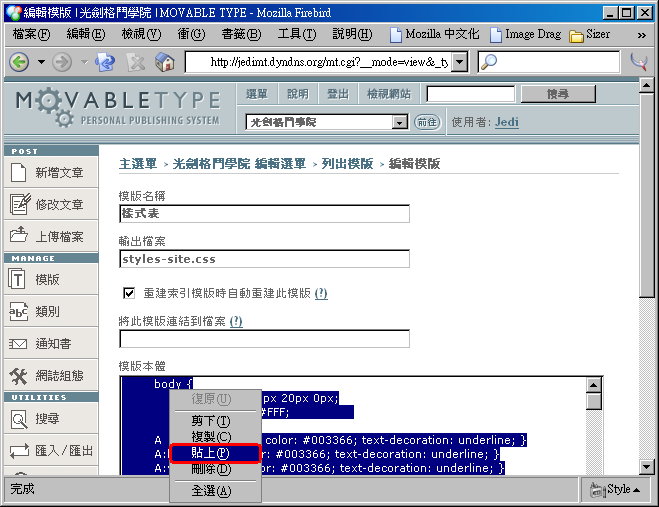Click the page vertical scrollbar thumb
This screenshot has height=507, width=659.
pos(646,195)
